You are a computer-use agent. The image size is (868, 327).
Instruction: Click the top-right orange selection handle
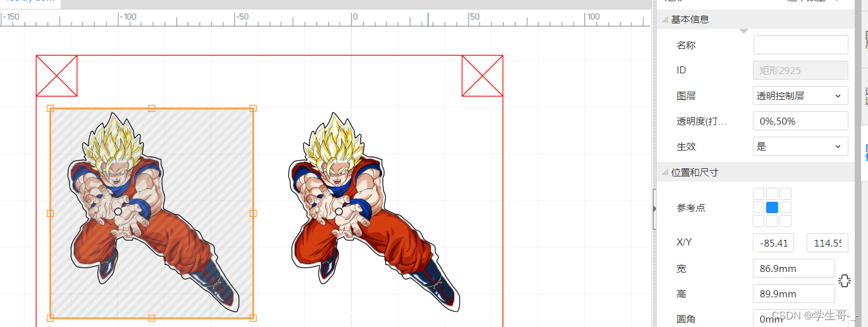253,108
